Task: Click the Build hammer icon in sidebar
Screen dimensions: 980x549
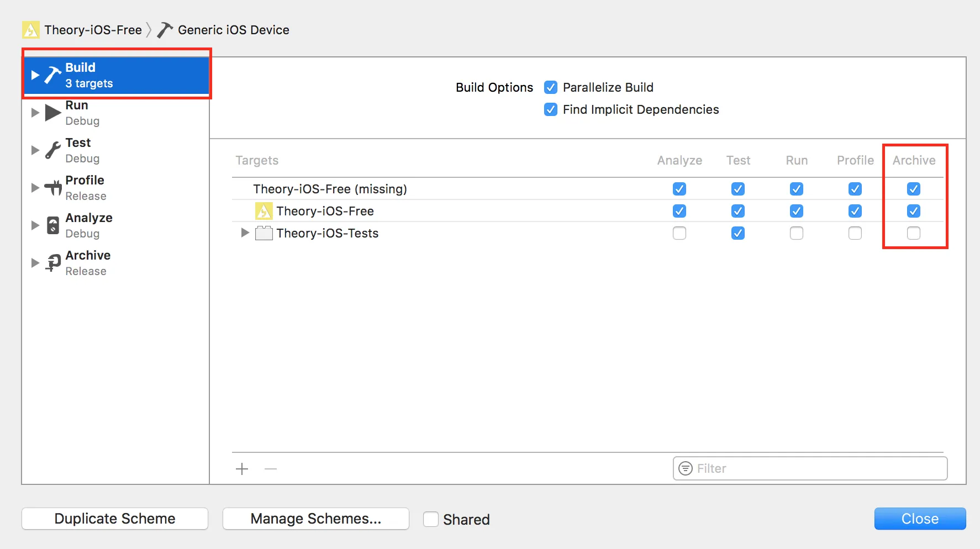Action: point(53,75)
